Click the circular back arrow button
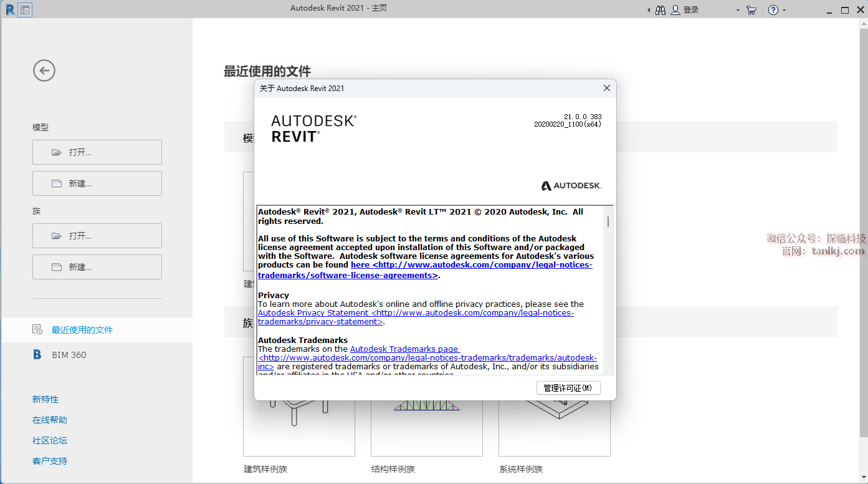868x484 pixels. [x=44, y=70]
